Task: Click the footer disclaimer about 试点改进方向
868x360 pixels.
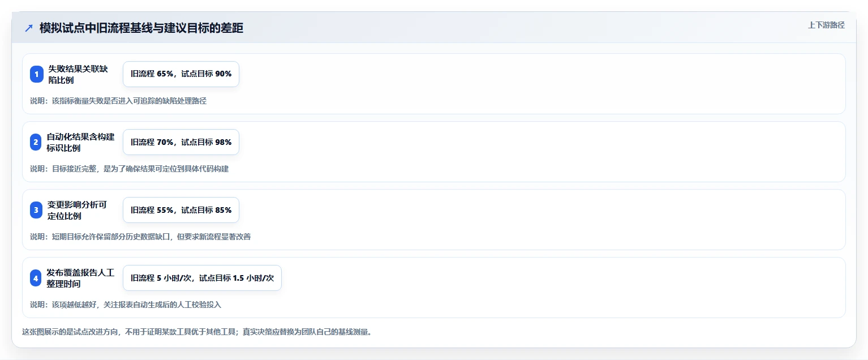Action: tap(197, 332)
